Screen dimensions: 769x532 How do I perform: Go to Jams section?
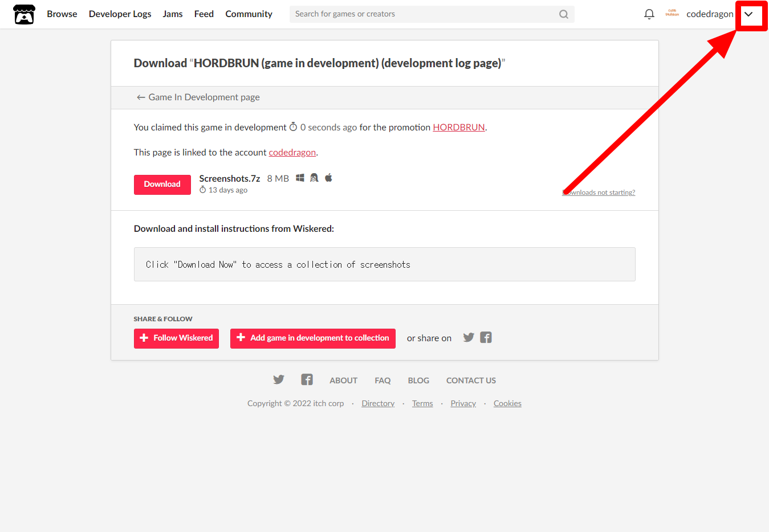(x=173, y=14)
